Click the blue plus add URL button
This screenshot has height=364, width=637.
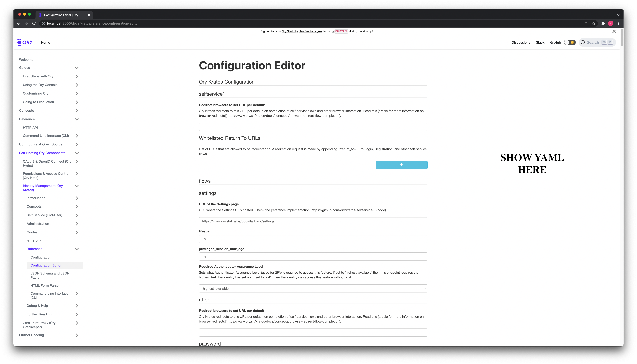[x=401, y=165]
